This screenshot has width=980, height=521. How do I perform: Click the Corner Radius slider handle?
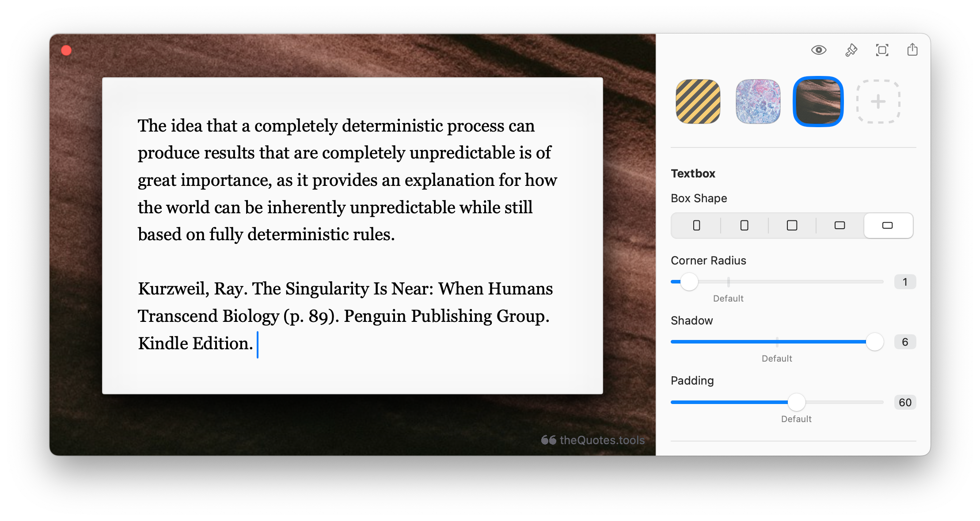click(x=689, y=282)
